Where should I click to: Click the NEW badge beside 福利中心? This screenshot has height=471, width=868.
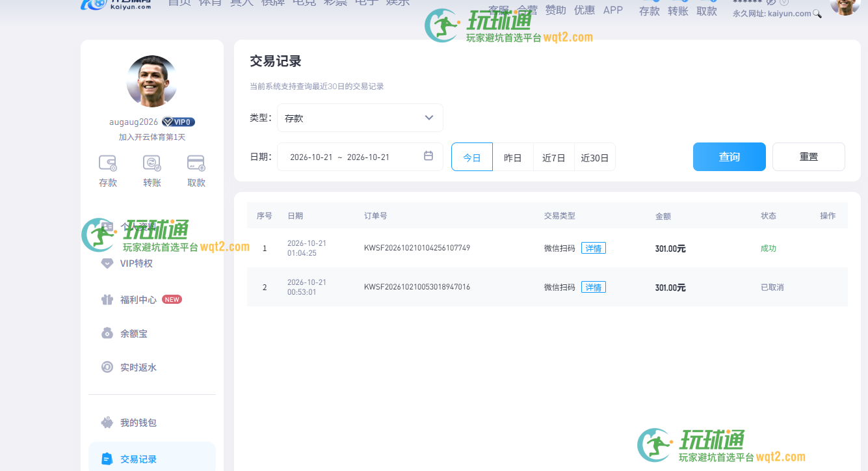pos(172,300)
